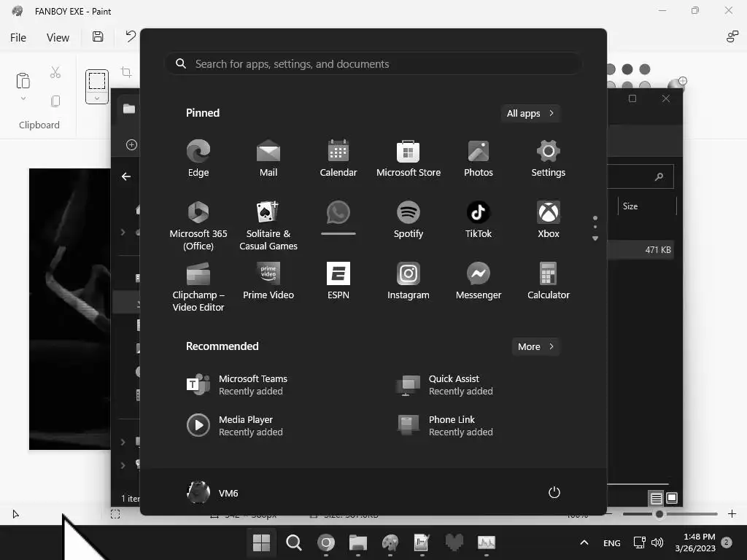The width and height of the screenshot is (747, 560).
Task: Open Prime Video
Action: [268, 281]
